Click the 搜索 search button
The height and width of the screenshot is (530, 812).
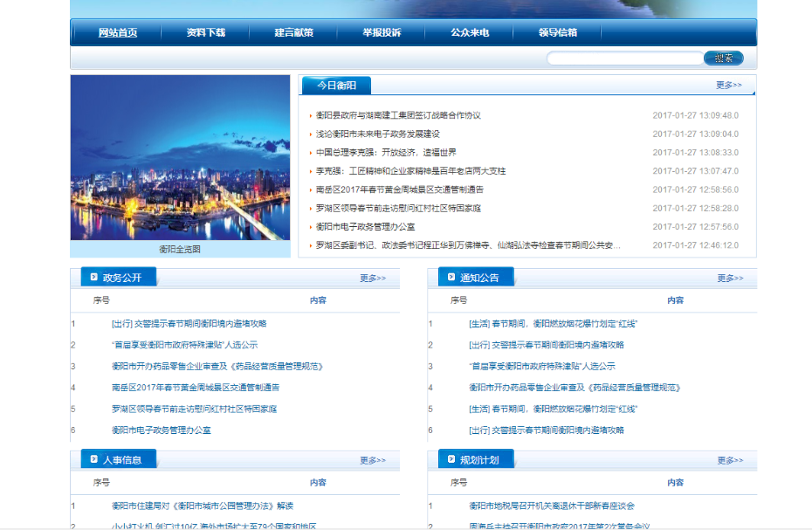click(x=724, y=58)
